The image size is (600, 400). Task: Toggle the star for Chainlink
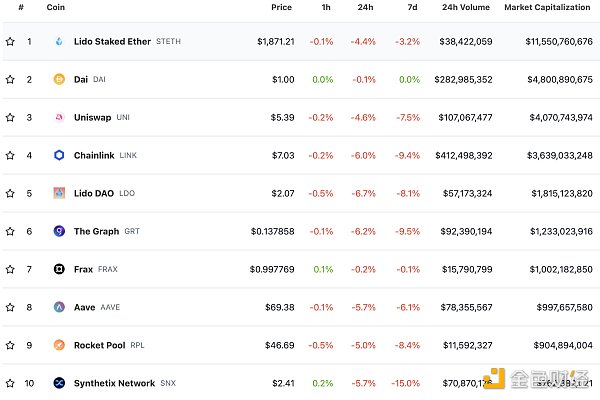click(x=10, y=155)
